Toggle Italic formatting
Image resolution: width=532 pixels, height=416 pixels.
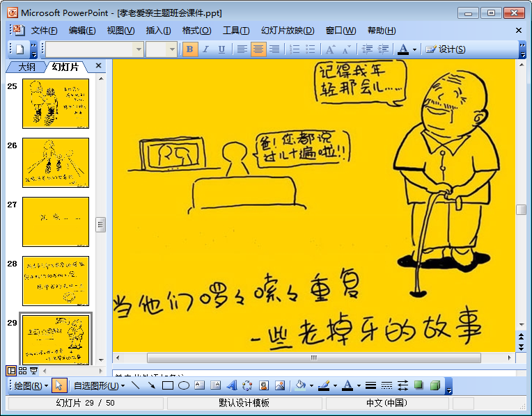tap(205, 49)
